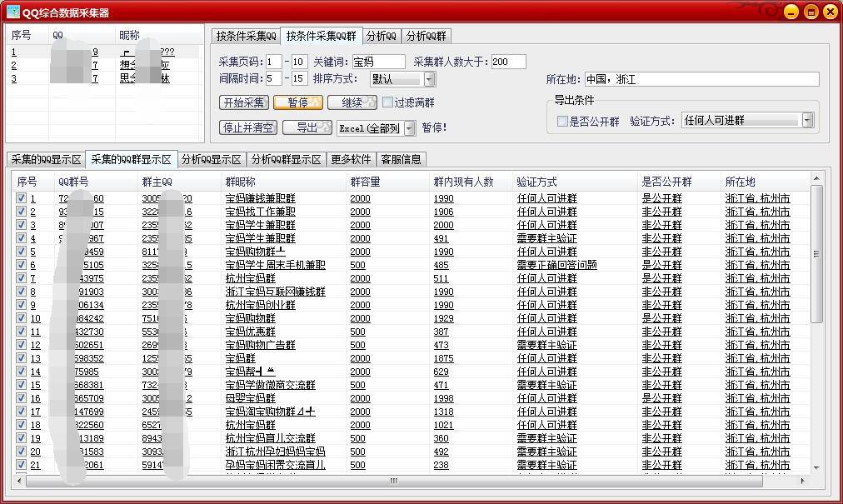Click the end page number field
The height and width of the screenshot is (504, 843).
coord(299,62)
